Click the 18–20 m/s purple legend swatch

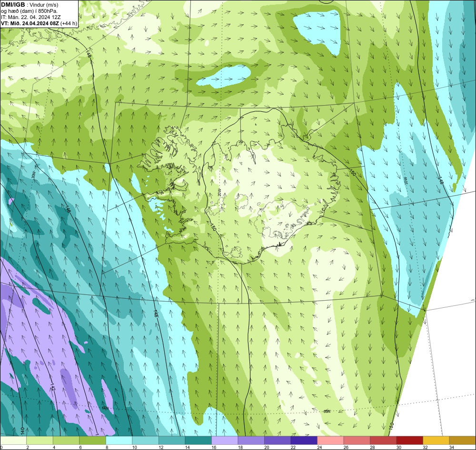pyautogui.click(x=251, y=440)
